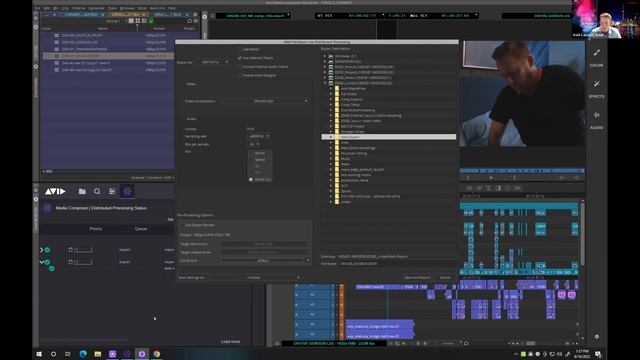Click the first job's progress bar
640x360 pixels.
83,250
